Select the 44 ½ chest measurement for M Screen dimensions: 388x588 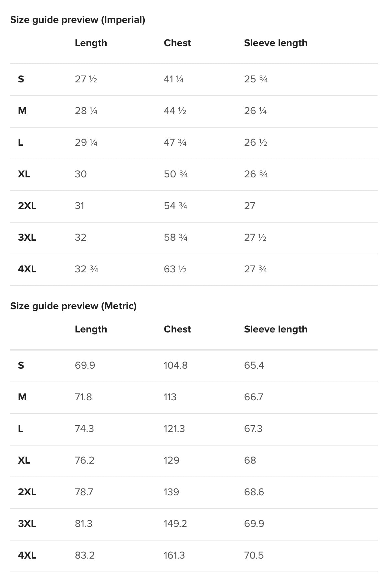(175, 111)
